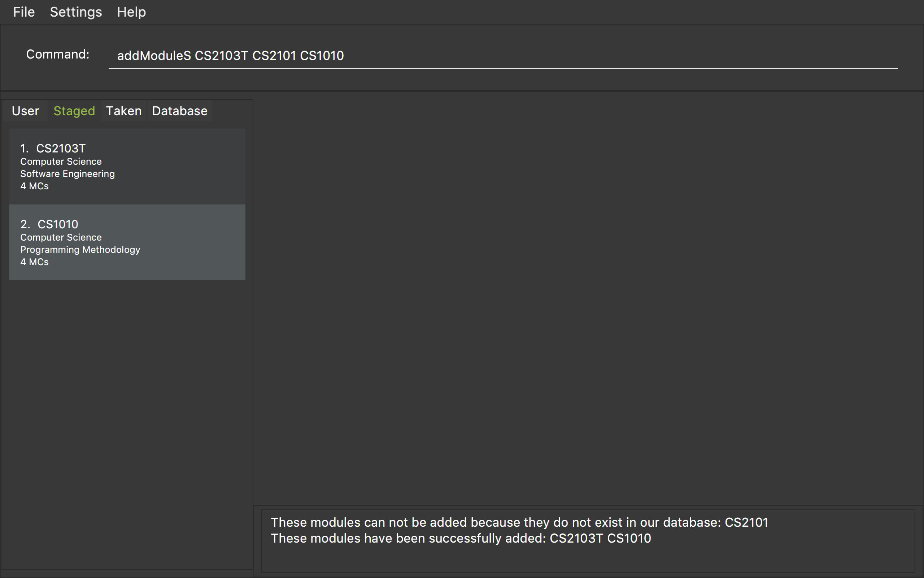Open the Help menu
The width and height of the screenshot is (924, 578).
pyautogui.click(x=131, y=12)
